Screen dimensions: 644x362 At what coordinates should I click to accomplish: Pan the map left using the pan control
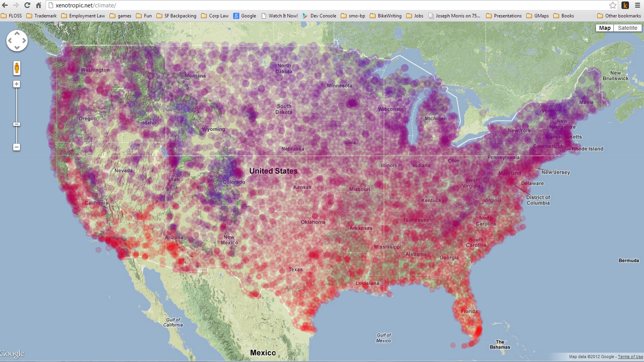click(x=10, y=41)
